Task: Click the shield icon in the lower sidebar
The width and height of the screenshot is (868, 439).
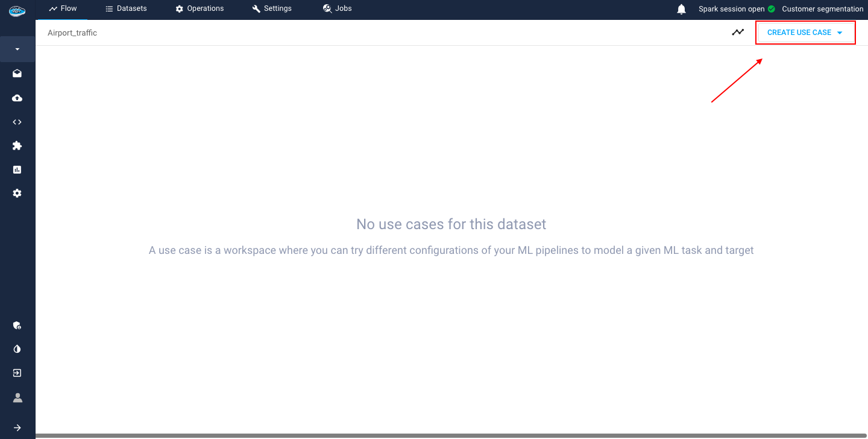Action: coord(17,326)
